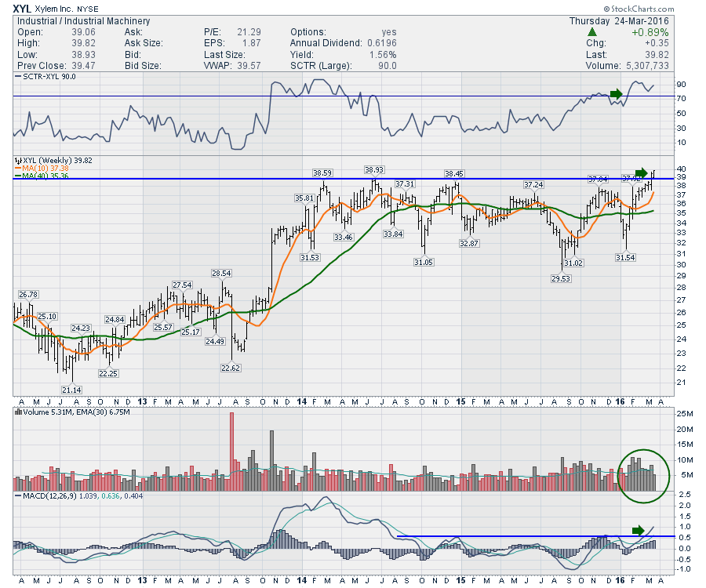Screen dimensions: 706x588
Task: Click the Yield value 1.56%
Action: (383, 54)
